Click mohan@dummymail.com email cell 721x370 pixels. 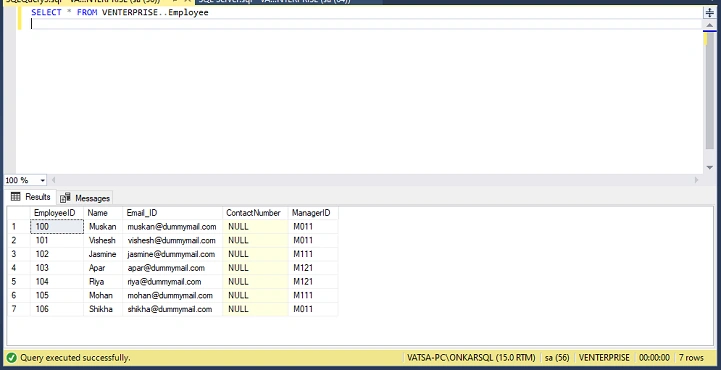pyautogui.click(x=172, y=296)
